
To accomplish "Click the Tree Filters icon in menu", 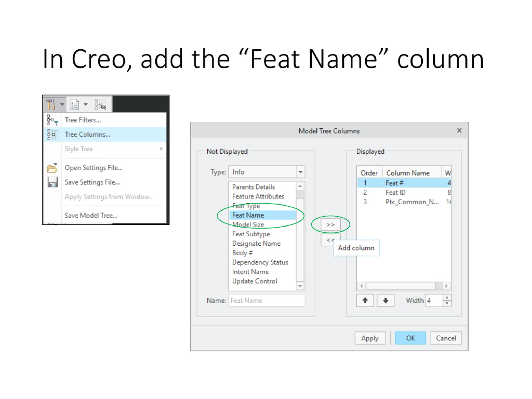I will tap(52, 120).
